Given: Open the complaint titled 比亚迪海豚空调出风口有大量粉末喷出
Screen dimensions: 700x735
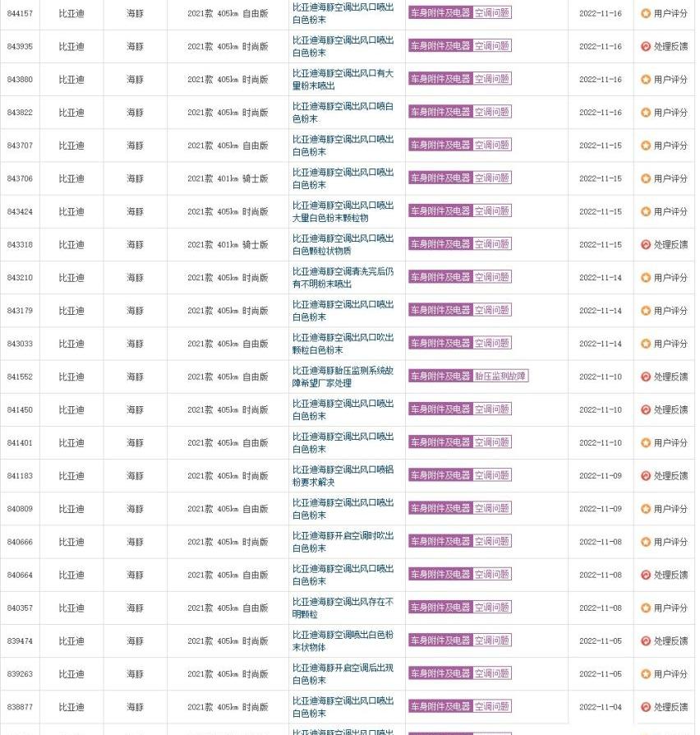Looking at the screenshot, I should (x=343, y=80).
